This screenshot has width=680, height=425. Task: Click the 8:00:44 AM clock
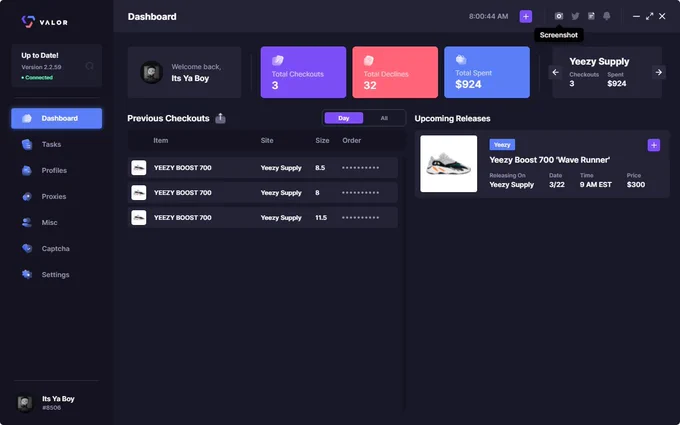click(488, 16)
